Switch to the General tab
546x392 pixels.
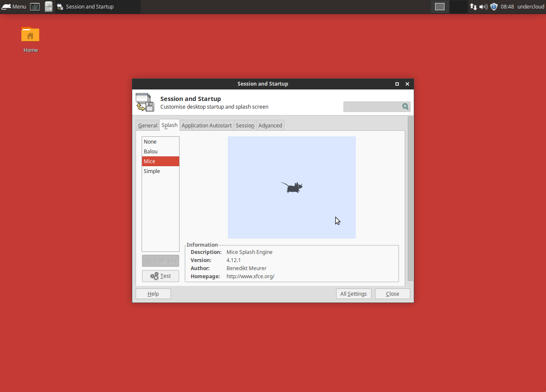click(x=148, y=125)
